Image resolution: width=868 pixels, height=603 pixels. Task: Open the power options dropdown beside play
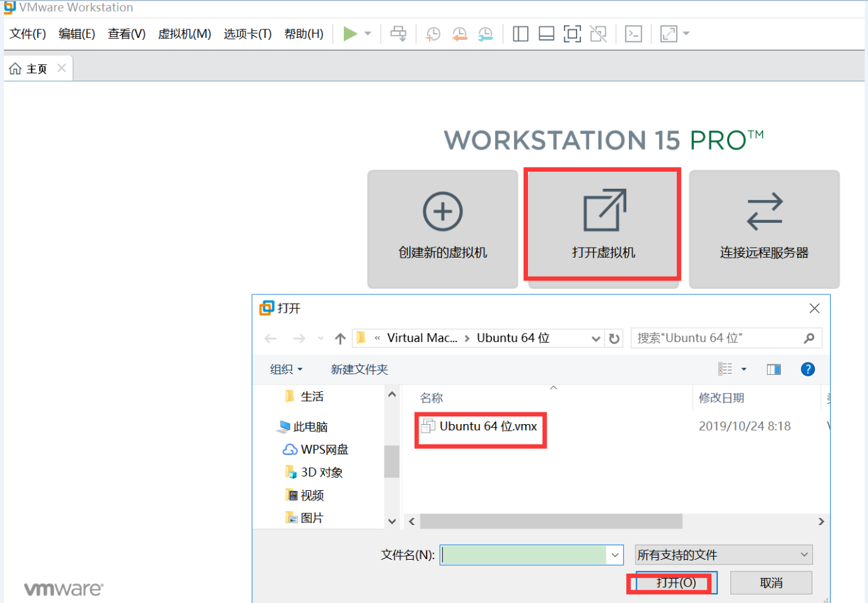(x=368, y=33)
